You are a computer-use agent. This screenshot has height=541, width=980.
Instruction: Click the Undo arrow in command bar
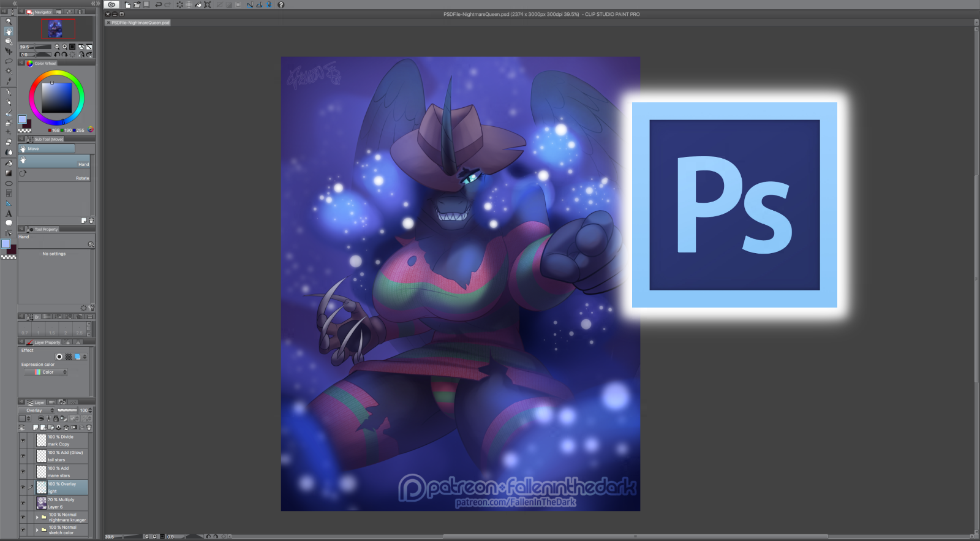(x=158, y=4)
